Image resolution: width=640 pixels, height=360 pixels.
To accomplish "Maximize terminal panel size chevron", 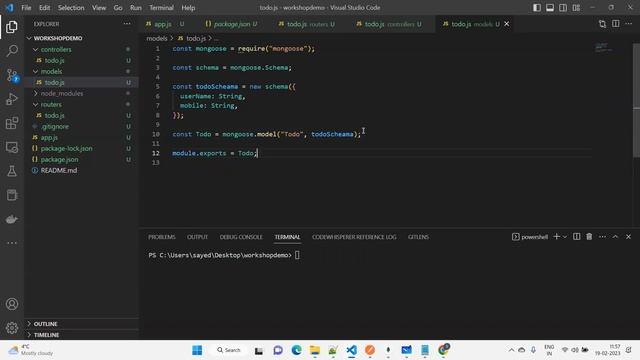I will click(x=615, y=237).
